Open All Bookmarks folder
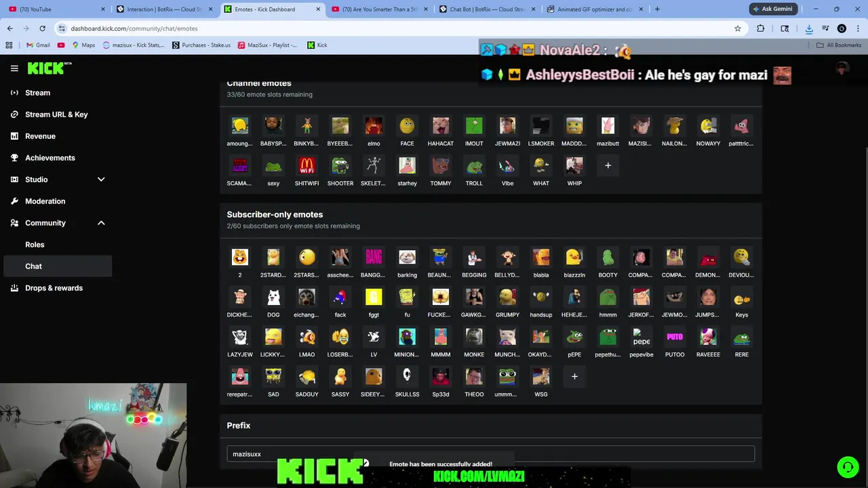 point(839,45)
